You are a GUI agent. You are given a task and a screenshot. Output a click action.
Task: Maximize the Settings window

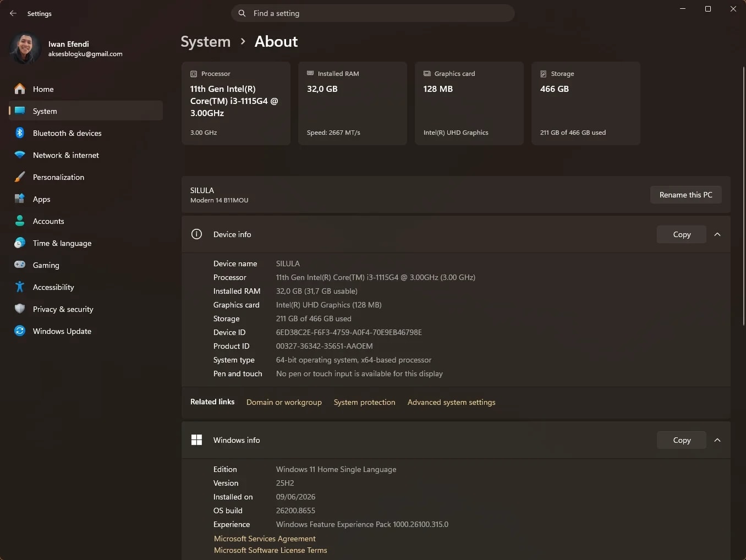tap(708, 9)
